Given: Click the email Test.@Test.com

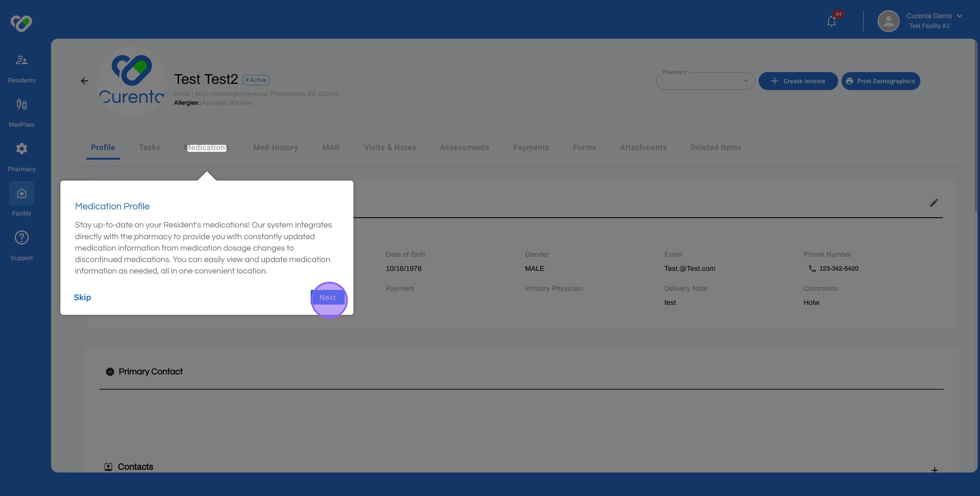Looking at the screenshot, I should 689,268.
